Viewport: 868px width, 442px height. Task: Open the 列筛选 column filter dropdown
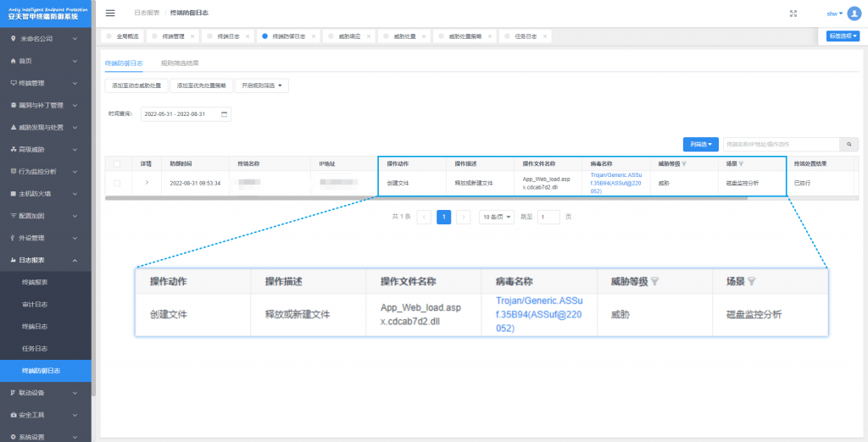click(700, 145)
